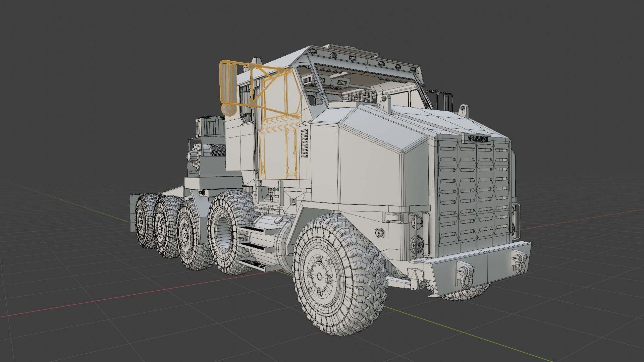Select the brand badge above the grille
The image size is (644, 362).
477,139
